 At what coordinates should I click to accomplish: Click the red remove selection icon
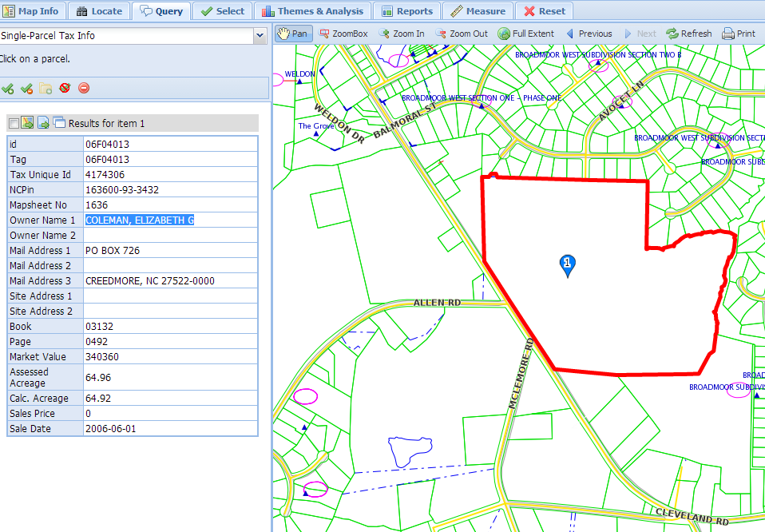coord(84,89)
